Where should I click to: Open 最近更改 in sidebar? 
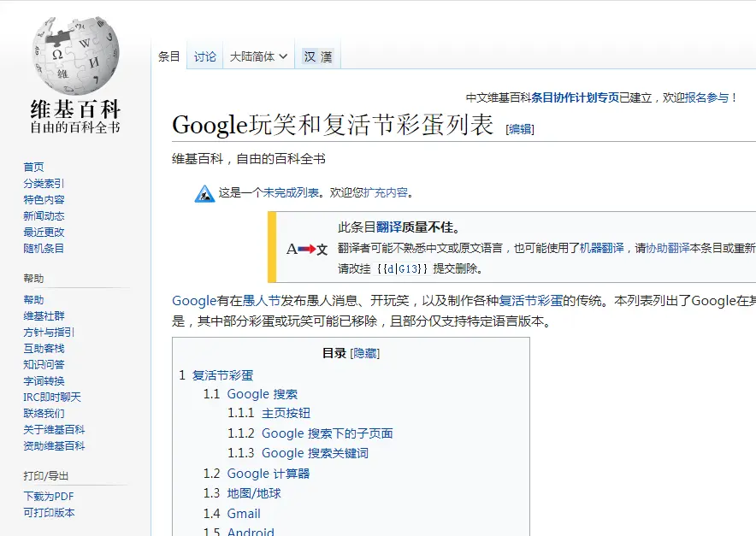[x=44, y=233]
